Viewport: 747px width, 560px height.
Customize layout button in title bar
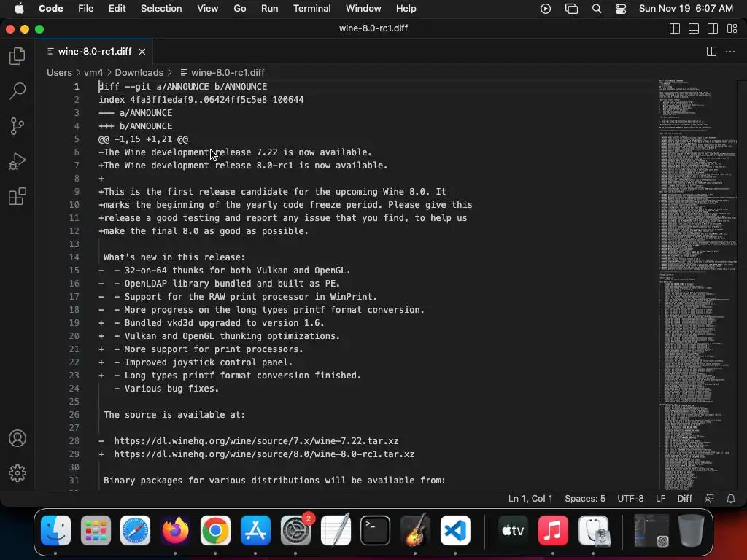732,28
